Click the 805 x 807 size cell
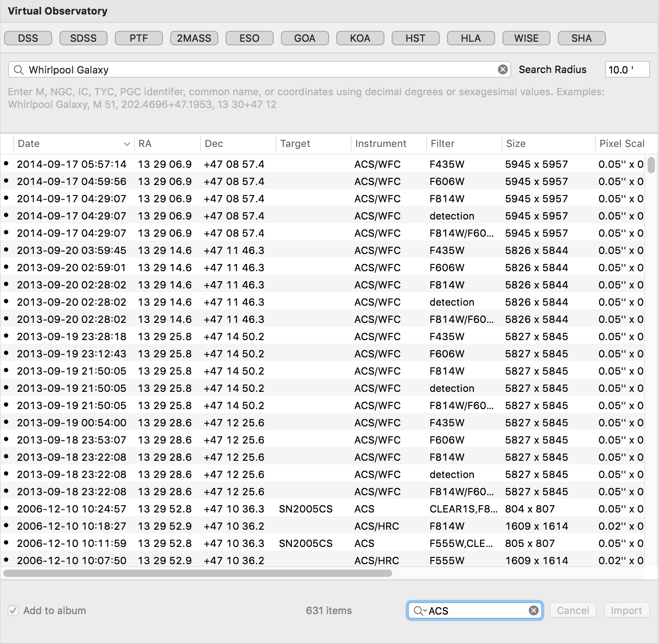This screenshot has width=659, height=644. point(530,543)
